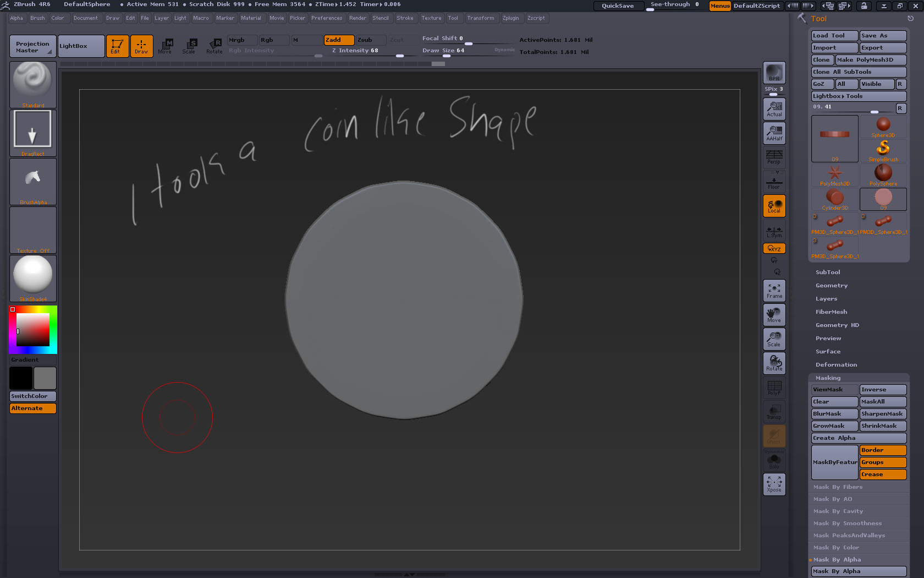Open the Alpha menu
924x578 pixels.
pyautogui.click(x=16, y=18)
